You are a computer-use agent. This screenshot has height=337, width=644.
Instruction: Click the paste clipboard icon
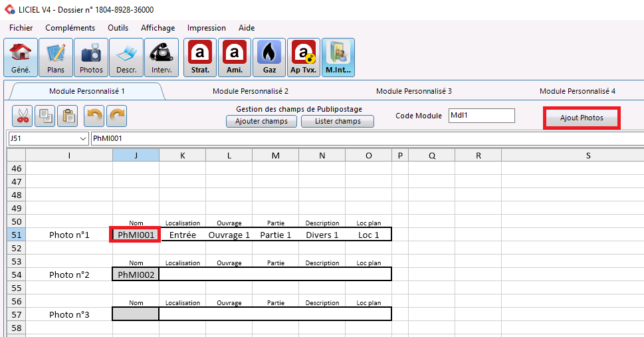[68, 116]
